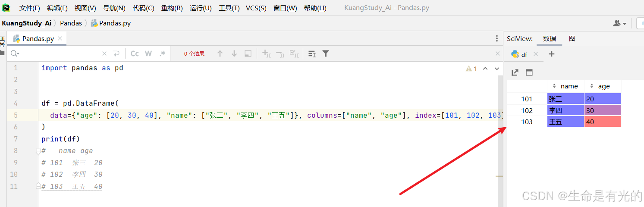Sort the table by name column
Image resolution: width=644 pixels, height=207 pixels.
click(565, 86)
